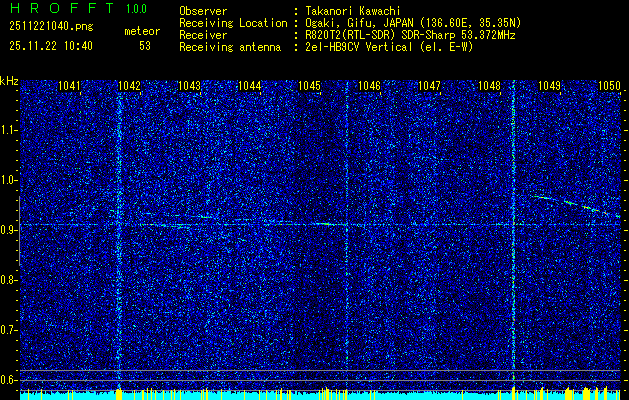This screenshot has height=400, width=629.
Task: Select the filename 2511221040.png
Action: [51, 27]
